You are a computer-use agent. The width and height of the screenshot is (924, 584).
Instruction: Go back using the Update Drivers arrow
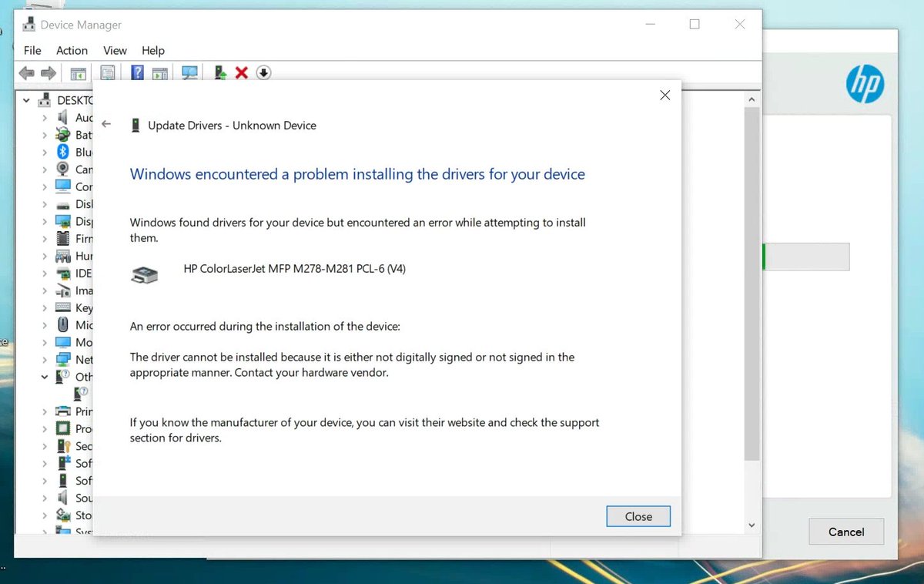coord(106,125)
